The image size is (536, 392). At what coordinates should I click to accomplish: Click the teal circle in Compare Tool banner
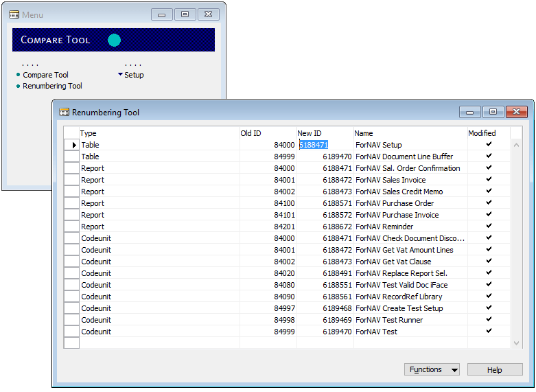pos(115,41)
